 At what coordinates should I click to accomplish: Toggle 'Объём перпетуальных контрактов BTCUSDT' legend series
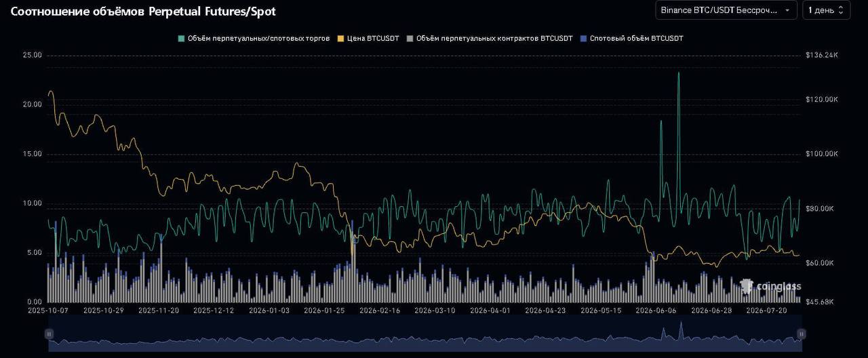pyautogui.click(x=490, y=39)
